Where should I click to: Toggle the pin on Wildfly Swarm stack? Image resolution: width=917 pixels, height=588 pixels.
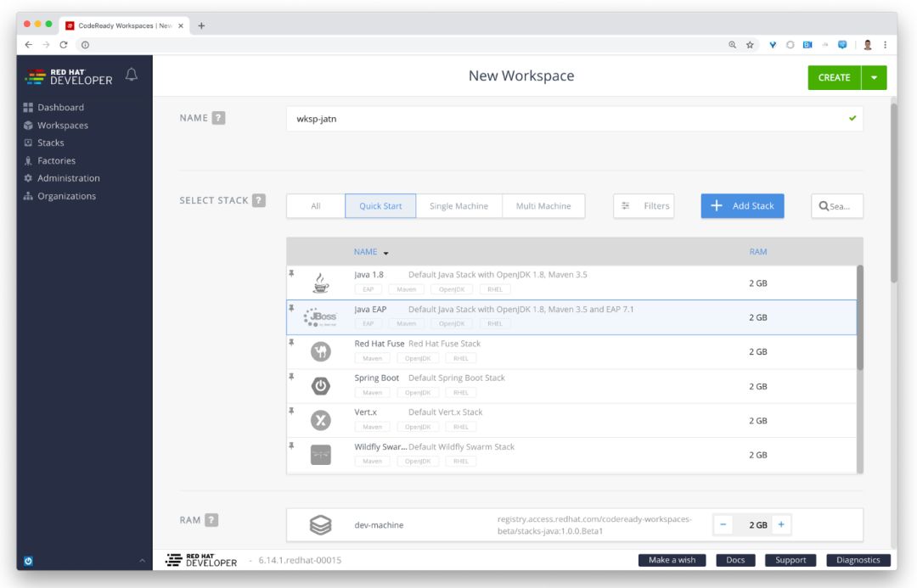pos(291,445)
